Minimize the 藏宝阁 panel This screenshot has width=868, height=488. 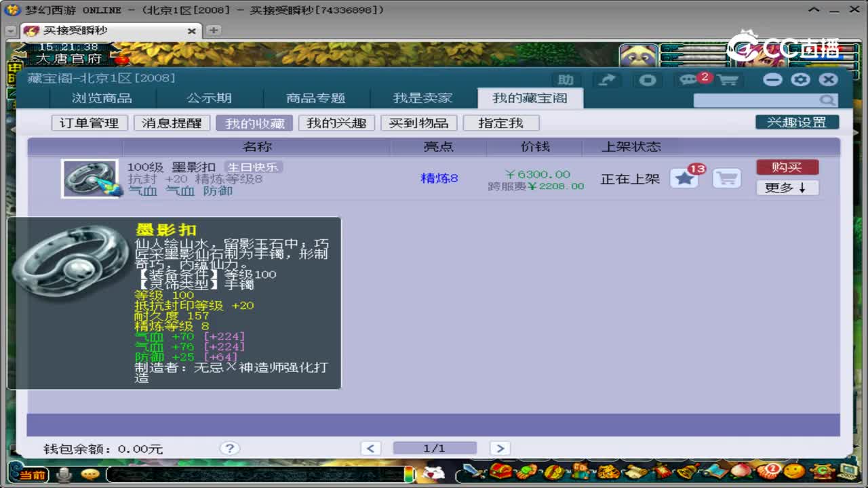click(772, 79)
